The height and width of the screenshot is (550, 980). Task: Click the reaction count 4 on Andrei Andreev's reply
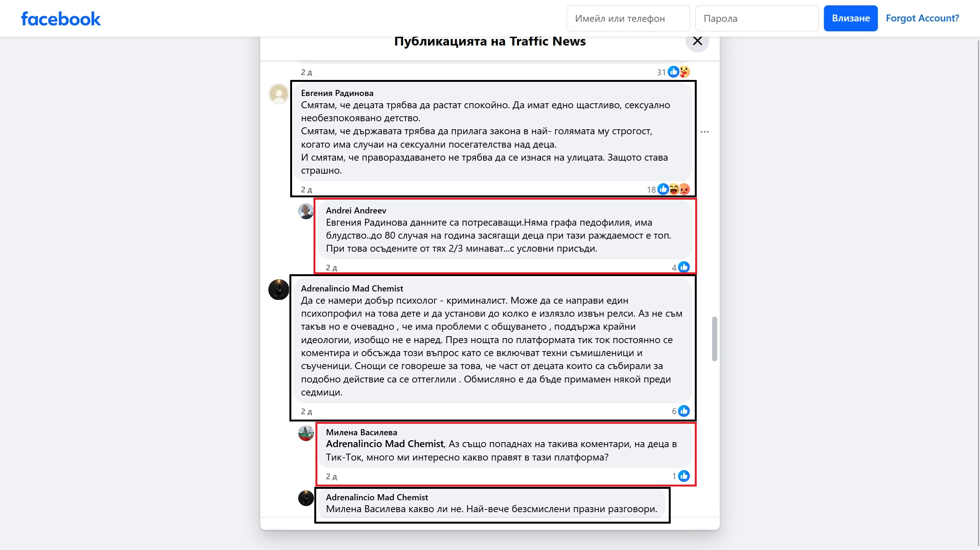(674, 268)
